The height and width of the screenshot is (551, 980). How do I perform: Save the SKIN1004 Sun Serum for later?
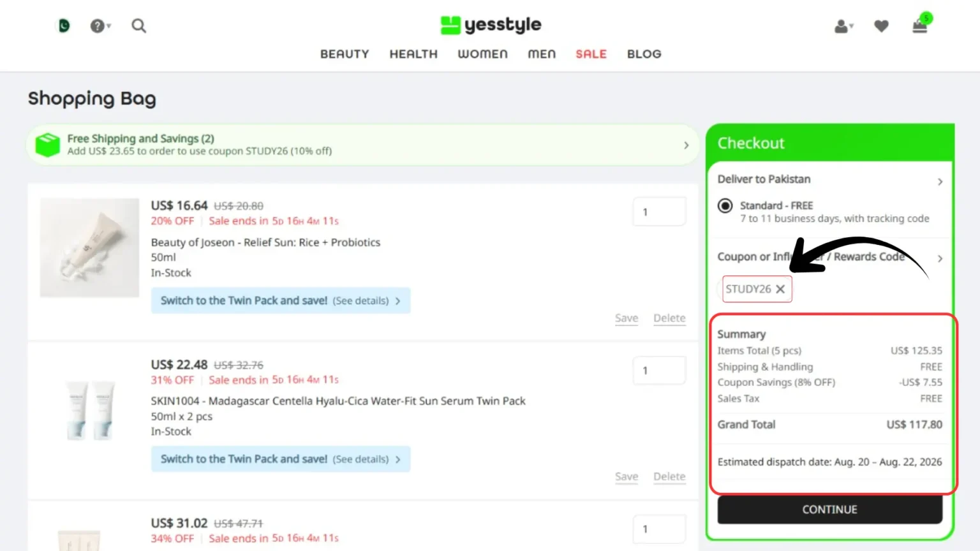pyautogui.click(x=627, y=477)
